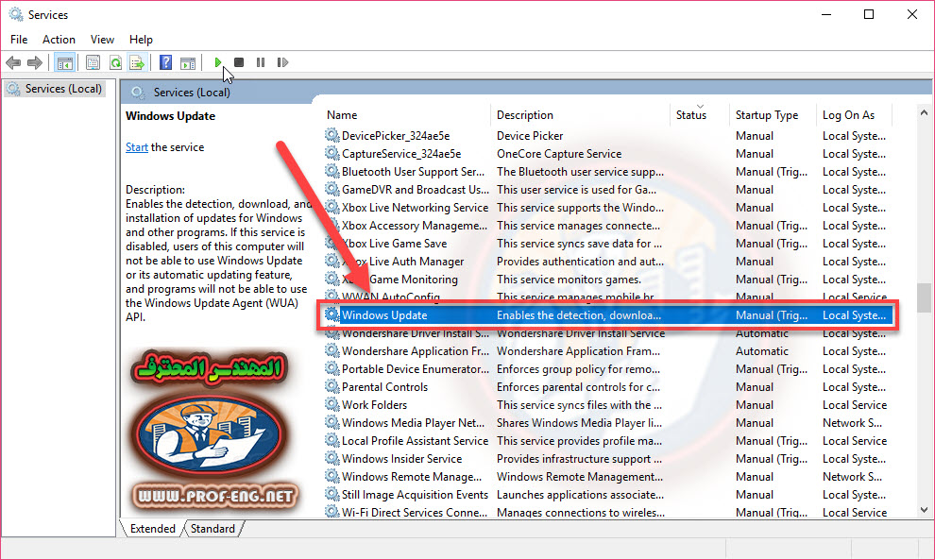The height and width of the screenshot is (560, 935).
Task: Select the Xbox Live Auth Manager row
Action: (x=606, y=262)
